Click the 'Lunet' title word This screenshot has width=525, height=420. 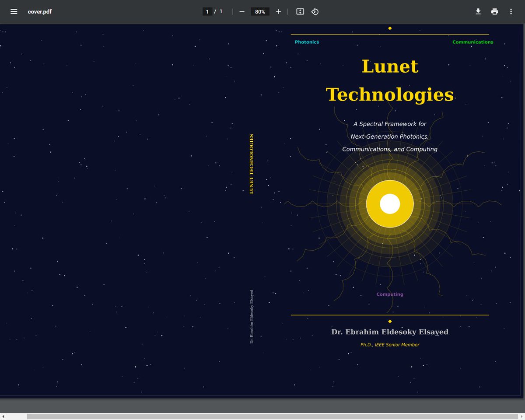pyautogui.click(x=390, y=66)
